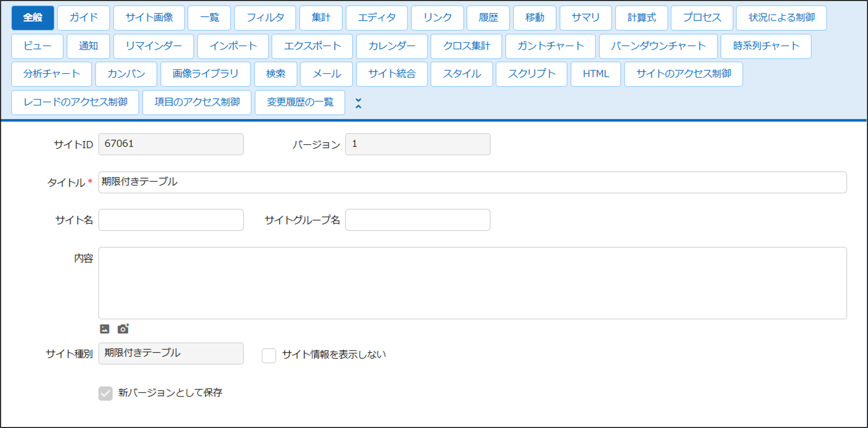Go to プロセス tab
The image size is (868, 428).
[x=702, y=18]
